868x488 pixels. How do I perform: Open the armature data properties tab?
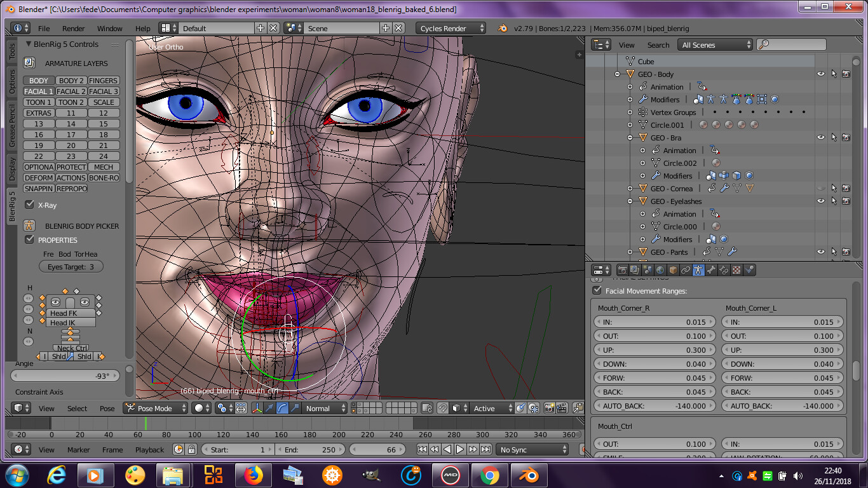pyautogui.click(x=698, y=270)
